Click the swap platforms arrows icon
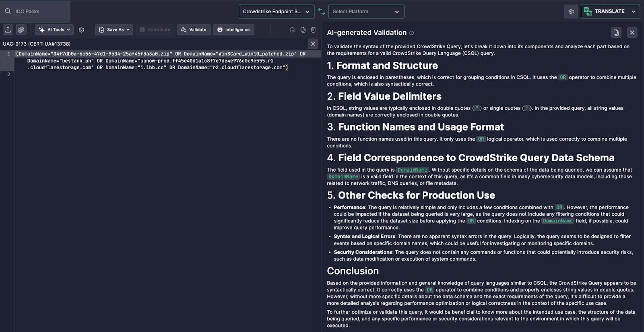The width and height of the screenshot is (644, 332). pyautogui.click(x=321, y=11)
